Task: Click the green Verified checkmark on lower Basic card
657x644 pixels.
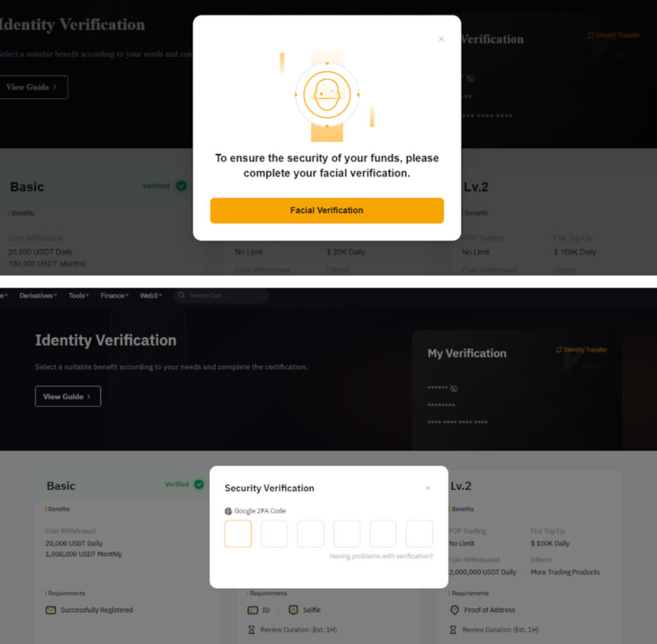Action: click(199, 484)
